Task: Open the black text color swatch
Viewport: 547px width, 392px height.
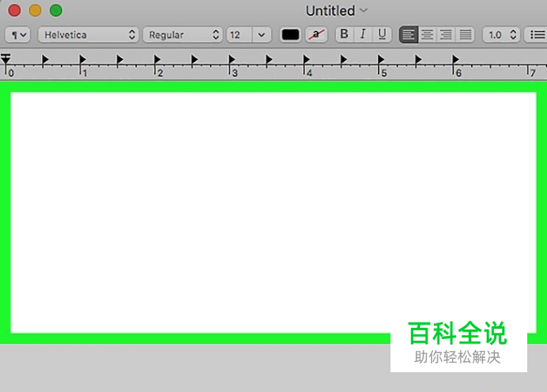Action: tap(290, 35)
